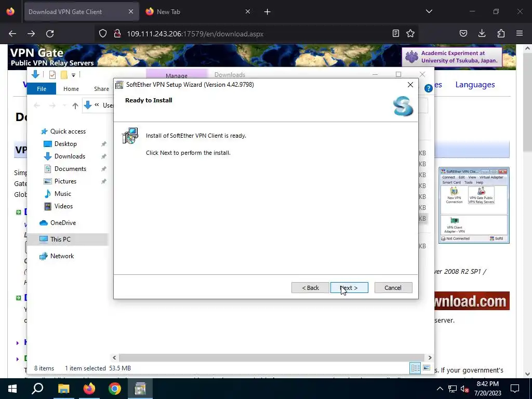Select OneDrive in Explorer sidebar
This screenshot has width=532, height=399.
coord(63,223)
